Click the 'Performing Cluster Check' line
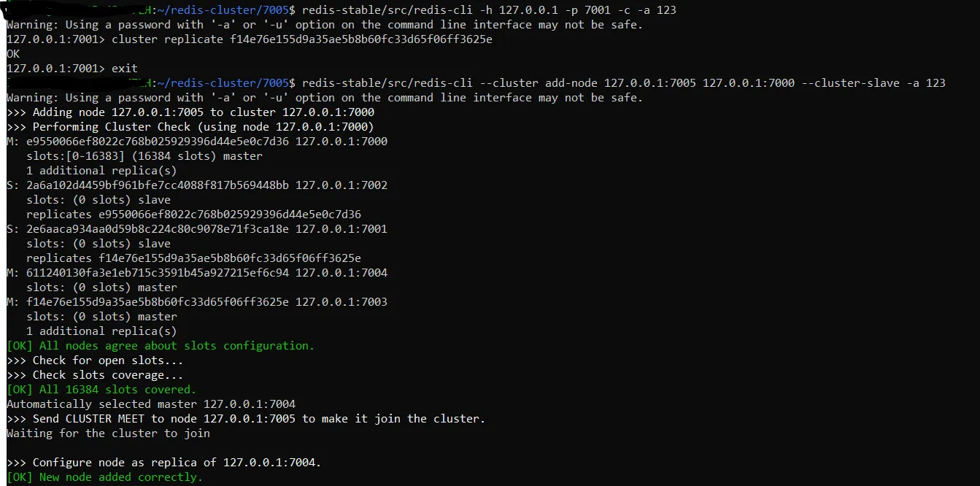This screenshot has width=980, height=486. click(190, 127)
